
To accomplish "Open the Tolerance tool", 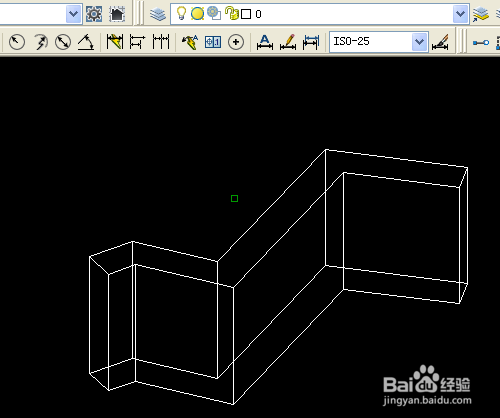I will [213, 42].
